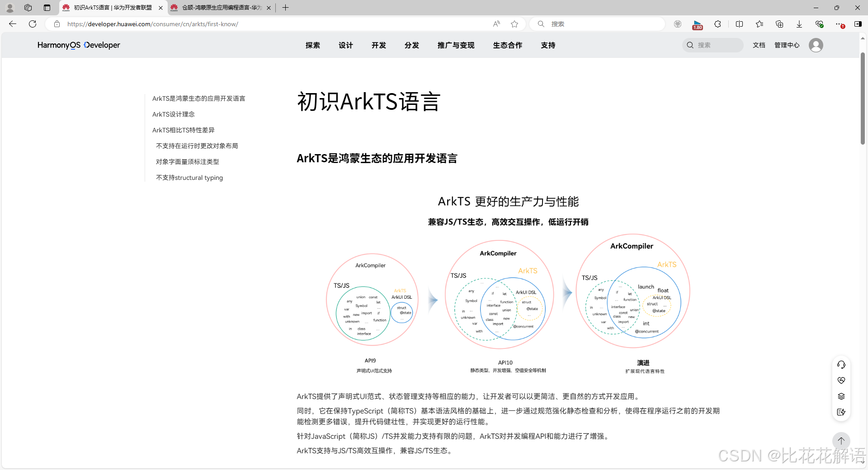Jump to ArkTS设计理念 section
This screenshot has width=868, height=470.
pyautogui.click(x=174, y=114)
